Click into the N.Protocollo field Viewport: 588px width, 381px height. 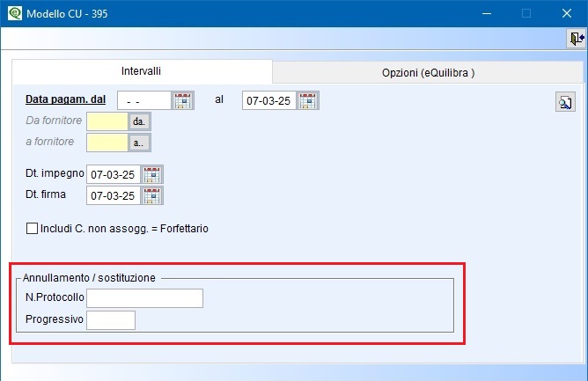tap(144, 298)
